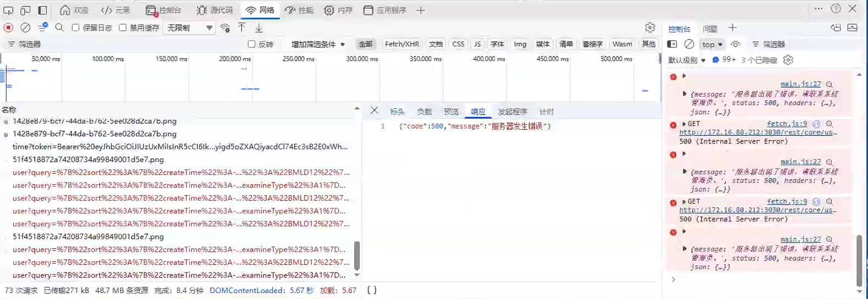Filter requests by Fetch/XHR
This screenshot has height=299, width=868.
coord(402,44)
